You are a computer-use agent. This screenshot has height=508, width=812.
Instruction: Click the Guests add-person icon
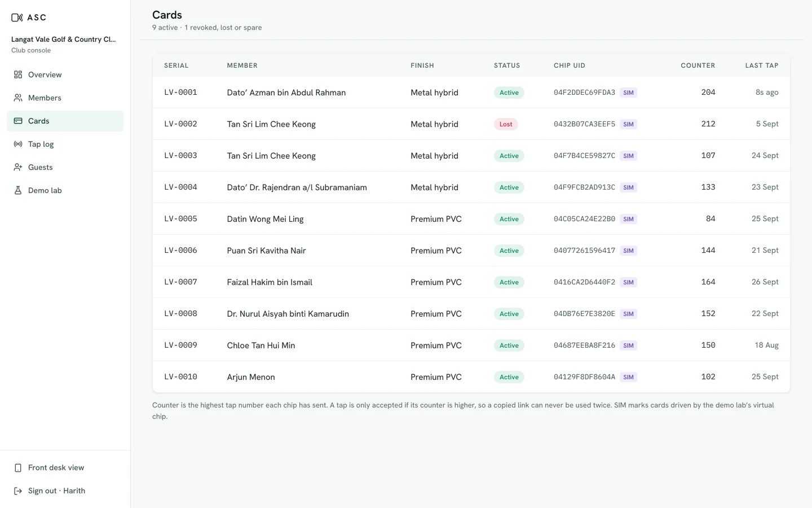point(18,167)
